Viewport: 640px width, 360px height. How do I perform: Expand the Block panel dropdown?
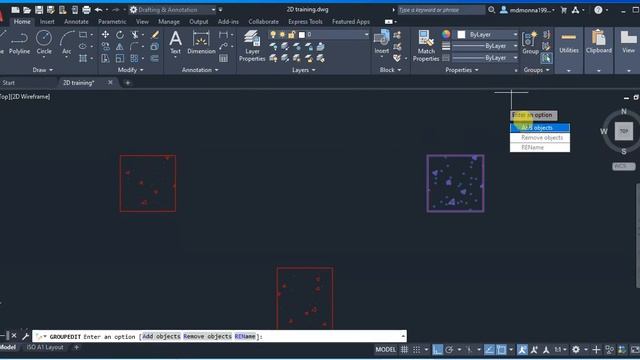tap(390, 70)
